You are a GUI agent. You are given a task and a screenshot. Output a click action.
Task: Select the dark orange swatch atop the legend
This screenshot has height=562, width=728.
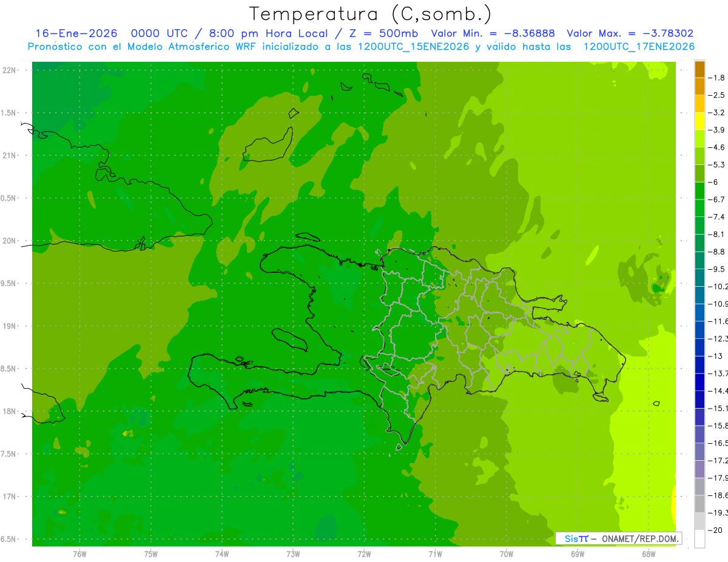pyautogui.click(x=699, y=69)
